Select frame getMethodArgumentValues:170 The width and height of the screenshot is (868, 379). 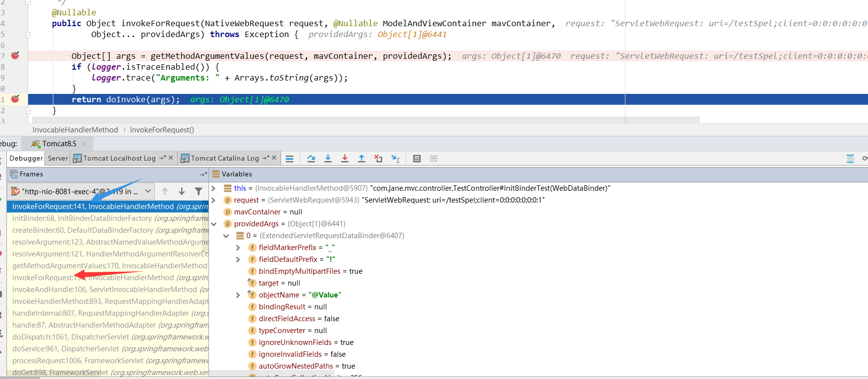point(108,266)
